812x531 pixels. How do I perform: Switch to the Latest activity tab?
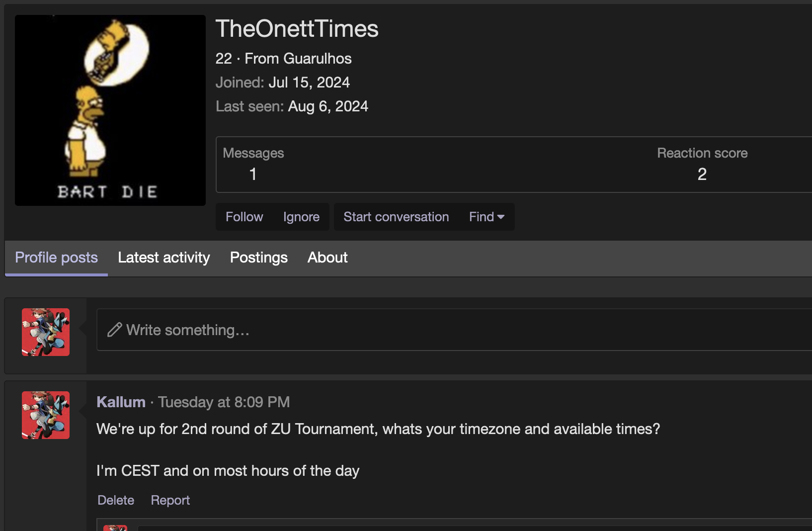click(164, 258)
